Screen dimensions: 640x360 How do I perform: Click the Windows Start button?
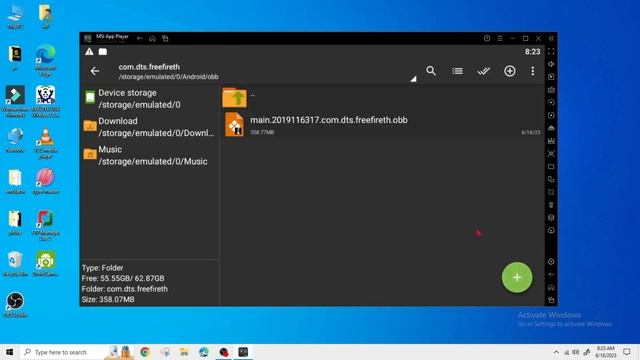click(x=9, y=352)
